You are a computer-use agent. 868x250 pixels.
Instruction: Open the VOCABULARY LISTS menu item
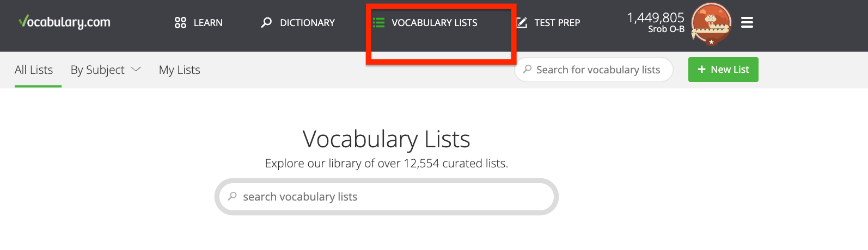pyautogui.click(x=434, y=23)
